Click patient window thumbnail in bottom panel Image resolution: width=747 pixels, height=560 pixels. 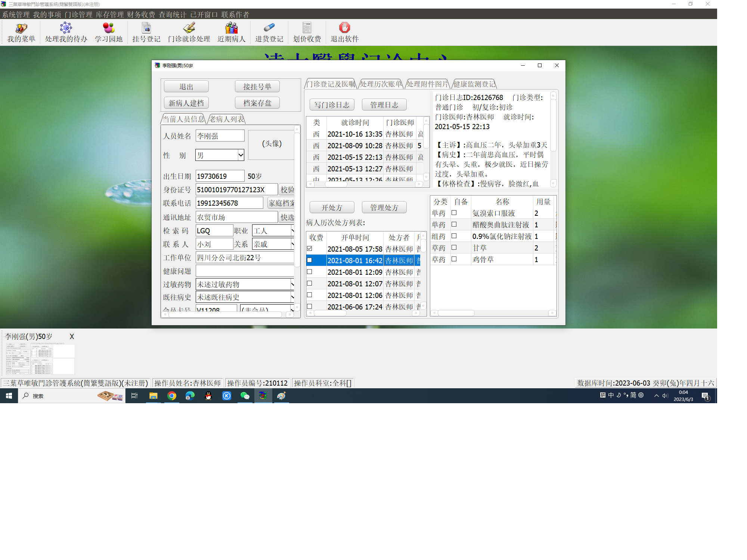pyautogui.click(x=40, y=359)
